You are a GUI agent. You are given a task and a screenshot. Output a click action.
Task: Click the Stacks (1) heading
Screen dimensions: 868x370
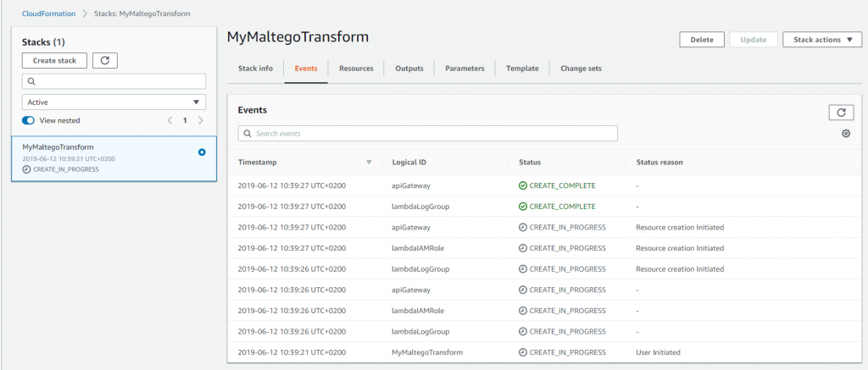(44, 42)
